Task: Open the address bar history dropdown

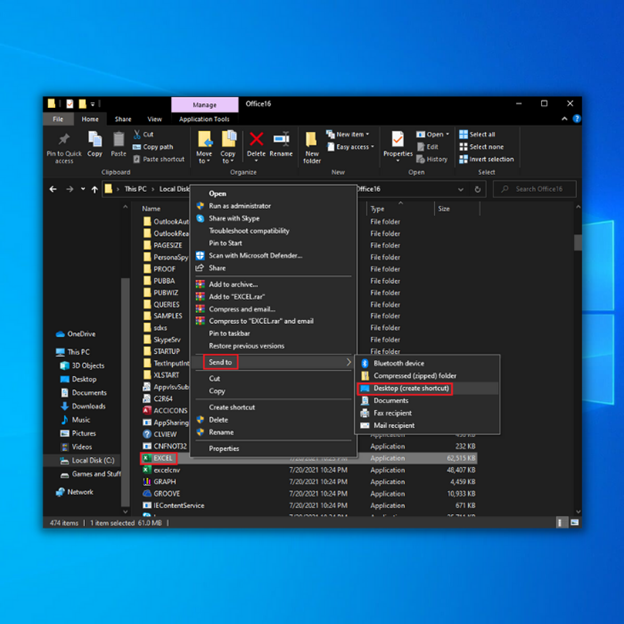Action: tap(460, 189)
